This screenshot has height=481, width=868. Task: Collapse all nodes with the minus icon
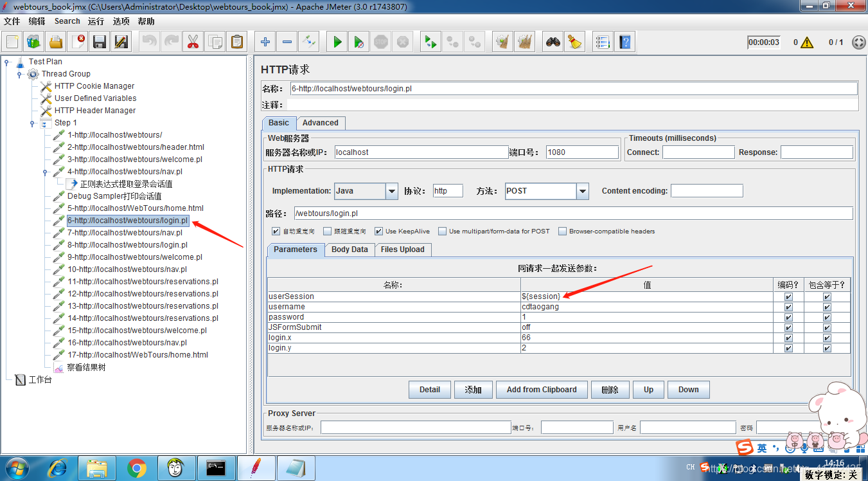(287, 42)
